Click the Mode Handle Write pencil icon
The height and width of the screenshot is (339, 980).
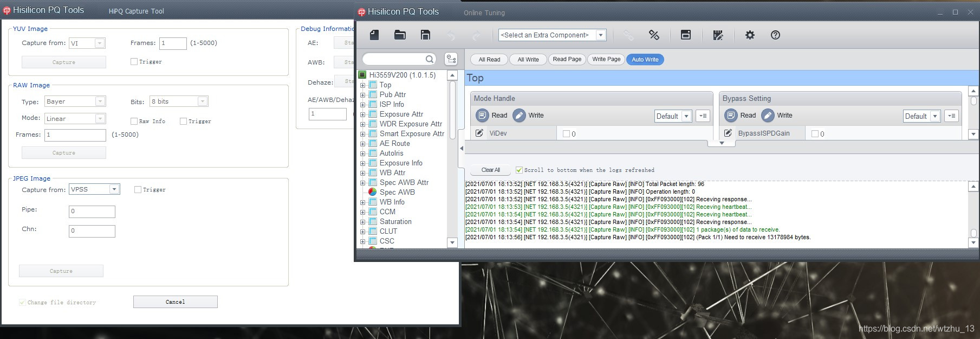[519, 116]
